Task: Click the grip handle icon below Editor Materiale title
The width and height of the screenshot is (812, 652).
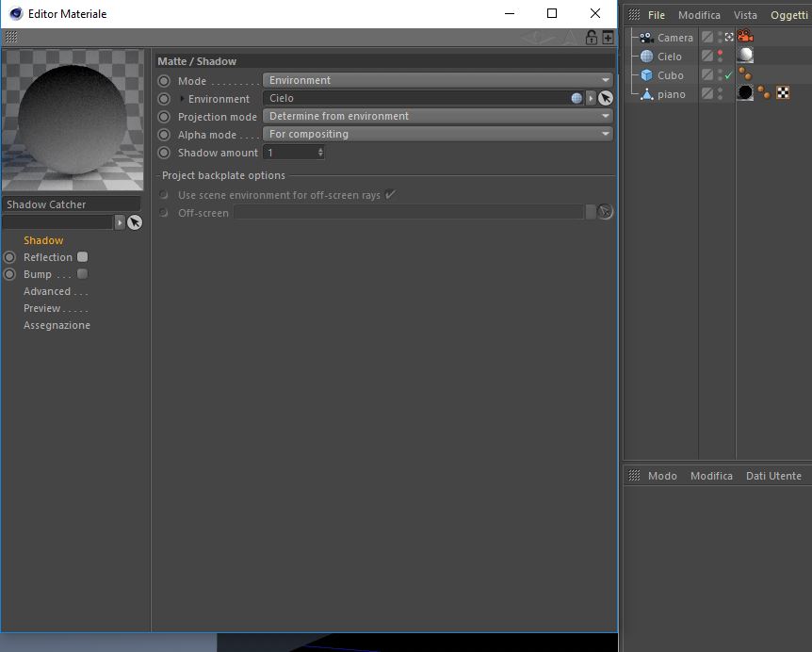Action: 11,37
